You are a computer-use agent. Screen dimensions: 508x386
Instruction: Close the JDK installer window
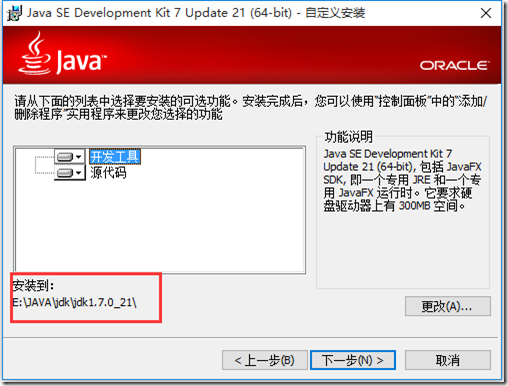[486, 13]
